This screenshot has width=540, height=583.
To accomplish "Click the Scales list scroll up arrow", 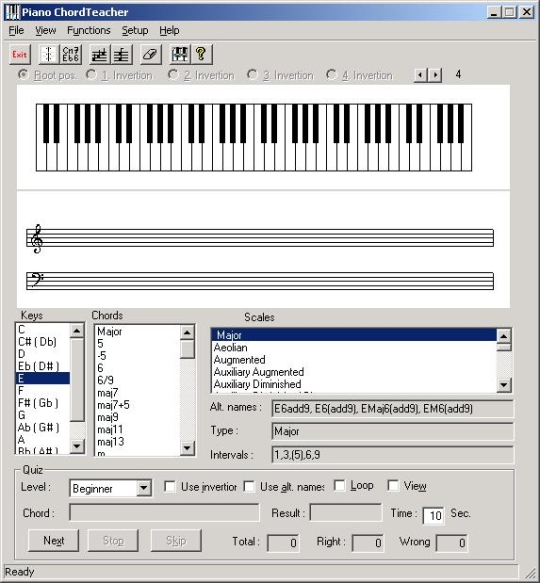I will click(x=504, y=336).
